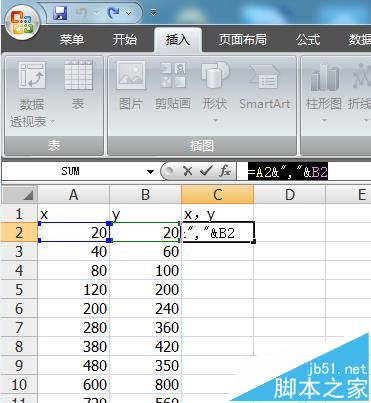Click the 数据透视表 PivotTable icon
Screen dimensions: 371x403
pyautogui.click(x=32, y=76)
